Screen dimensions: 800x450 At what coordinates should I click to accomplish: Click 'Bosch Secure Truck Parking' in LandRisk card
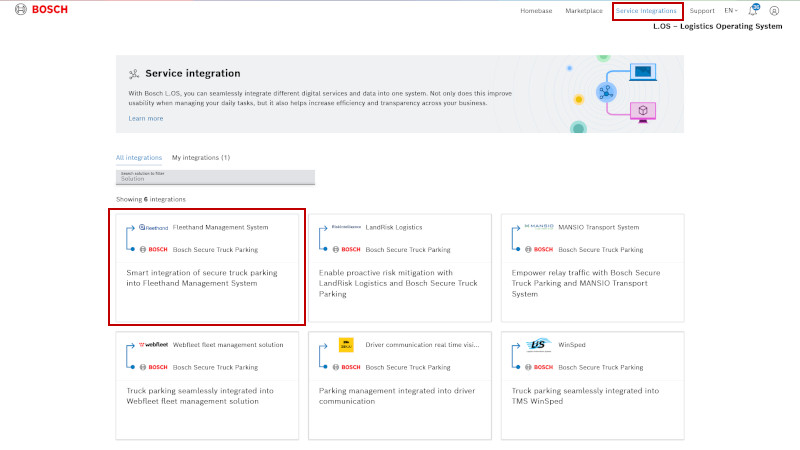(408, 250)
